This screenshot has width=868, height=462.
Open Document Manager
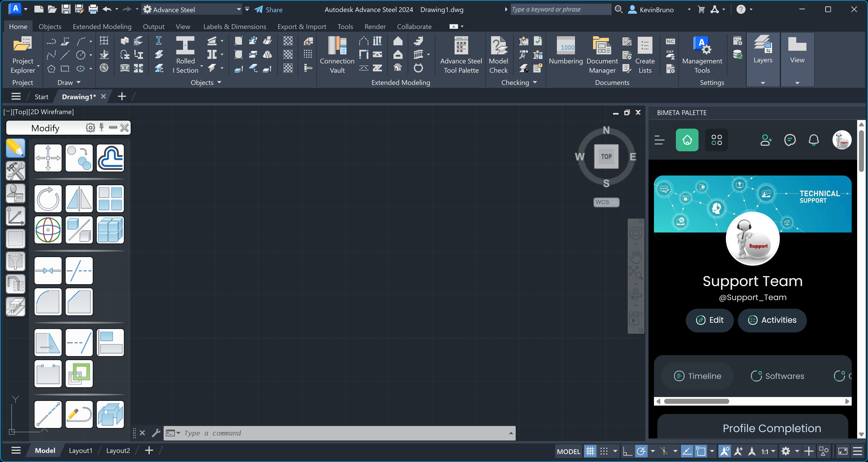602,55
